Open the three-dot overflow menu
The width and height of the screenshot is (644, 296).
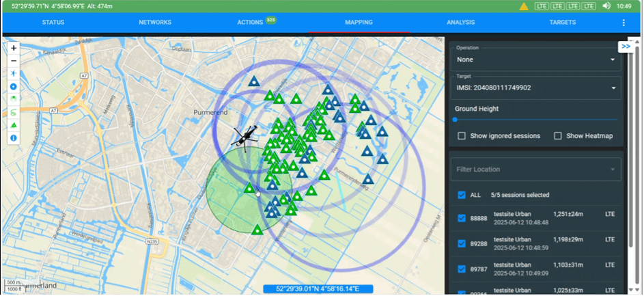click(624, 23)
